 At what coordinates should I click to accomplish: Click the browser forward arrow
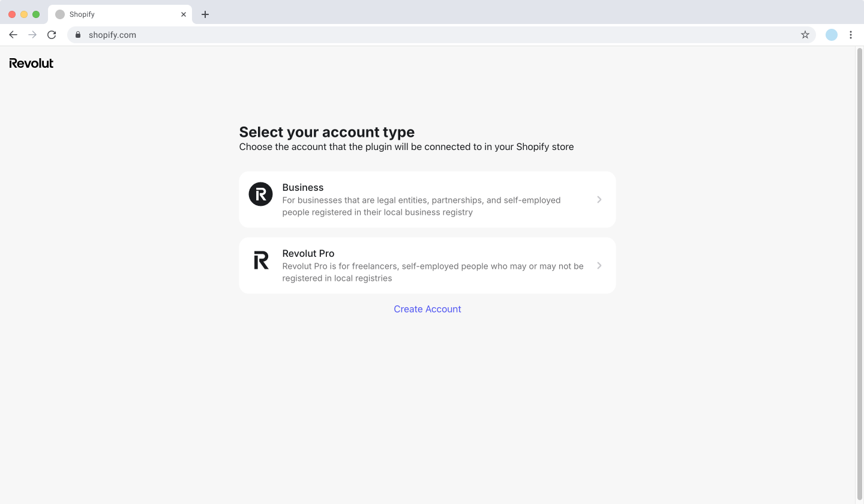click(x=32, y=35)
